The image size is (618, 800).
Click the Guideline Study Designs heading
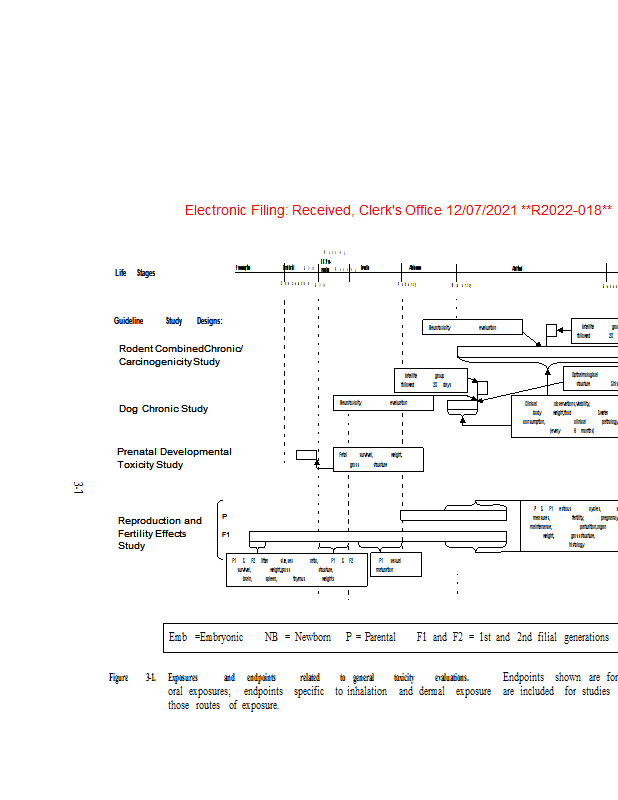click(168, 321)
